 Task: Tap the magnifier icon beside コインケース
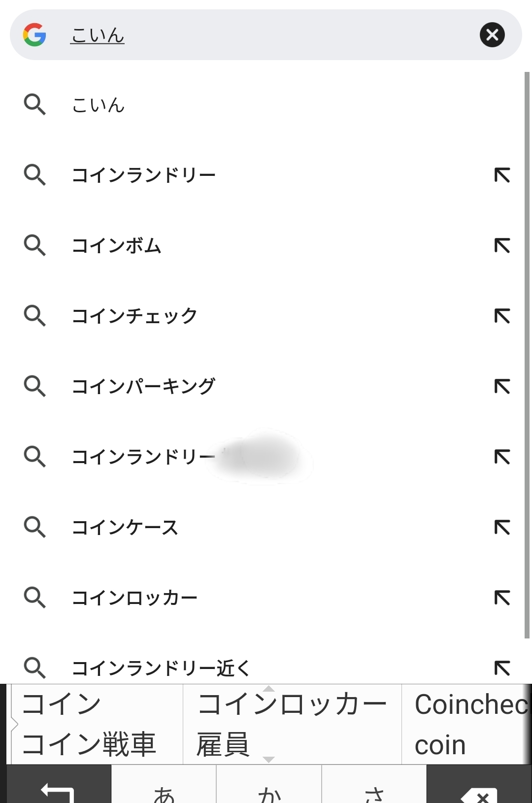34,527
